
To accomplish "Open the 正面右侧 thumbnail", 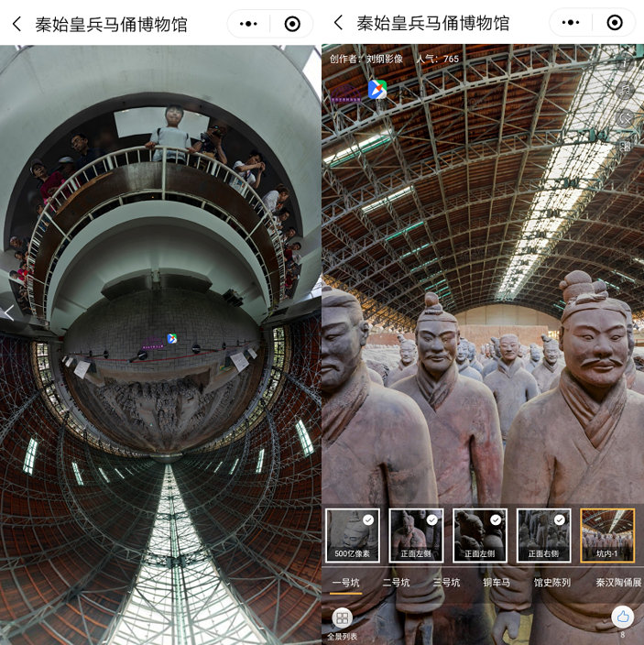I will pos(543,535).
